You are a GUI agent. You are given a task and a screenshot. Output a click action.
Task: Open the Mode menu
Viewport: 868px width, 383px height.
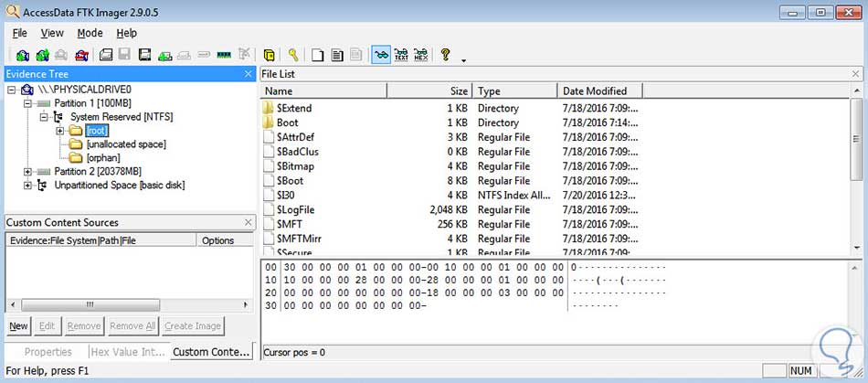(x=90, y=33)
